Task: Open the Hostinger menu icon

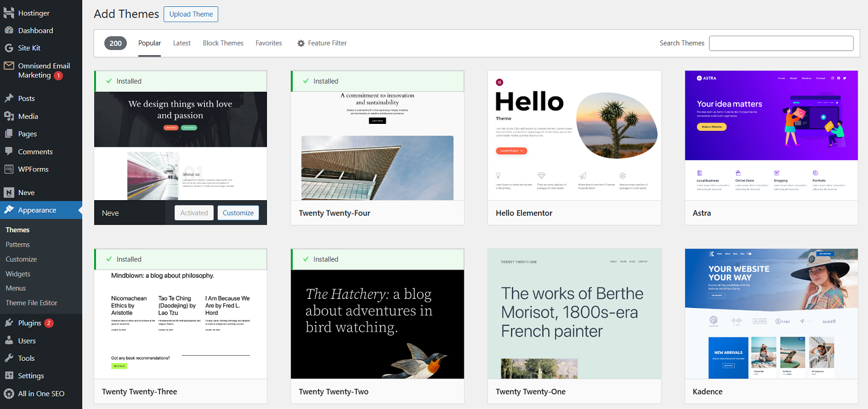Action: pyautogui.click(x=9, y=13)
